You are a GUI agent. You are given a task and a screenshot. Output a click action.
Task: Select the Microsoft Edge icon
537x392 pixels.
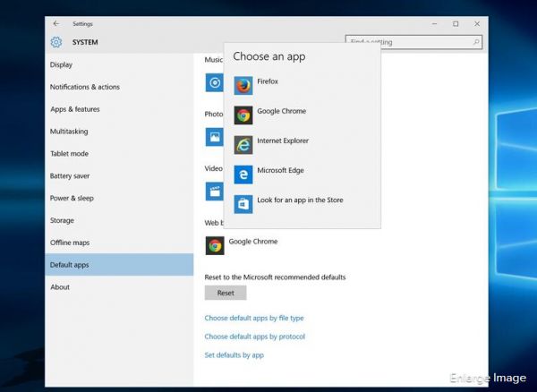(x=243, y=175)
